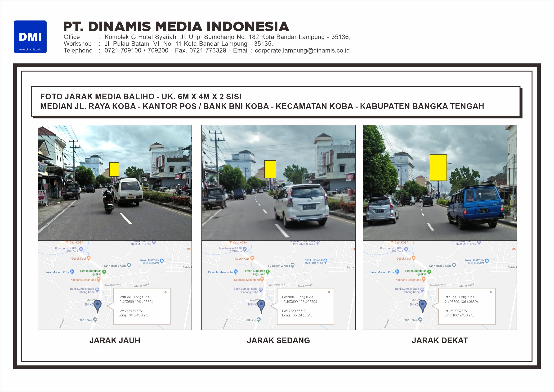Close the coordinates popup in the Jarak Sedang map

pyautogui.click(x=329, y=292)
